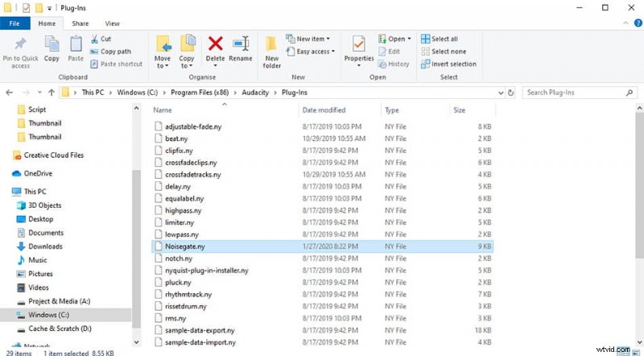
Task: Open file Properties
Action: pos(359,52)
